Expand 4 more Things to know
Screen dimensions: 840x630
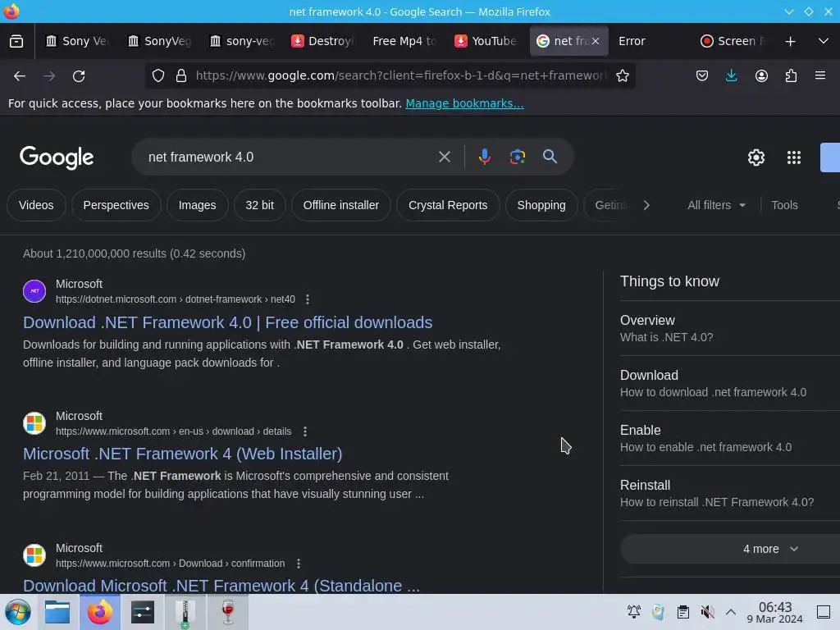click(x=770, y=549)
